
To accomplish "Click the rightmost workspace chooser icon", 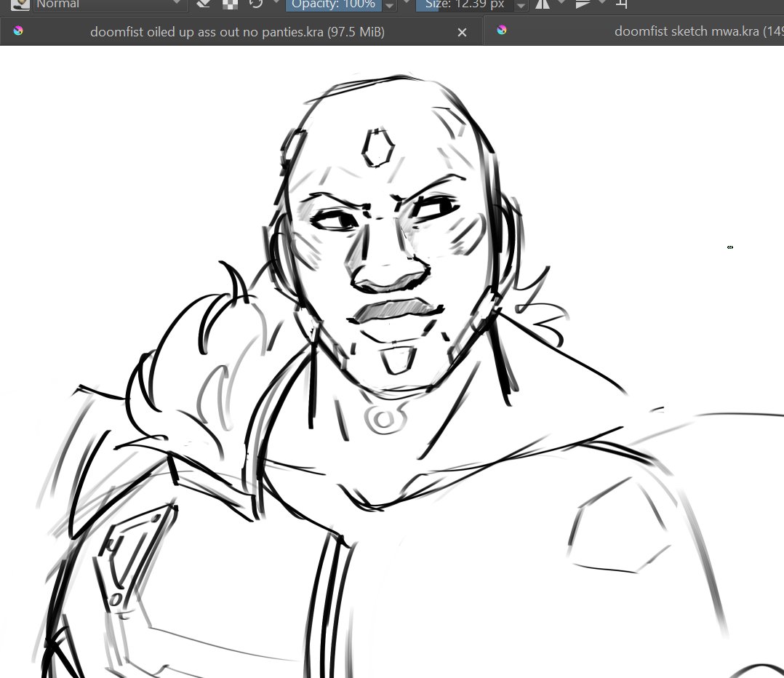I will point(621,5).
